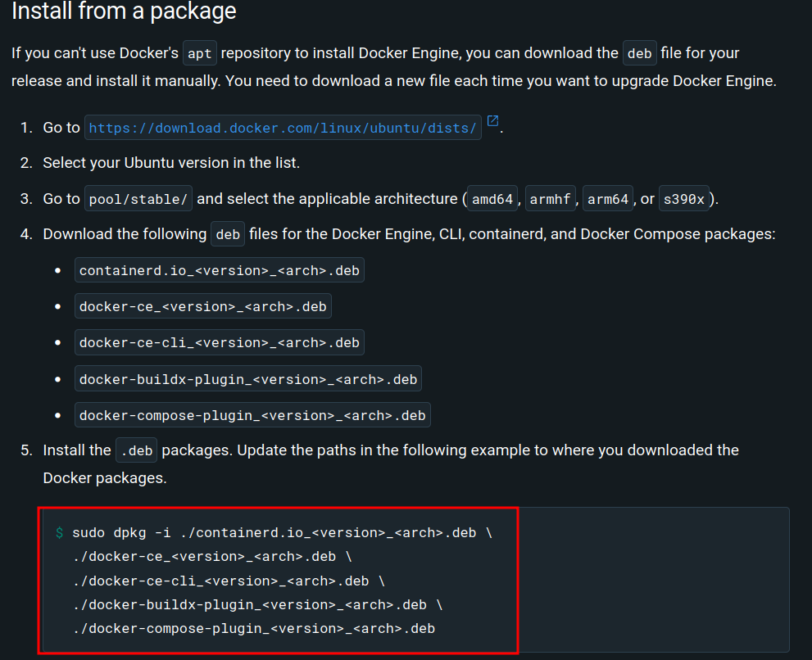Click the deb code tag in intro paragraph
This screenshot has width=812, height=660.
pyautogui.click(x=640, y=53)
